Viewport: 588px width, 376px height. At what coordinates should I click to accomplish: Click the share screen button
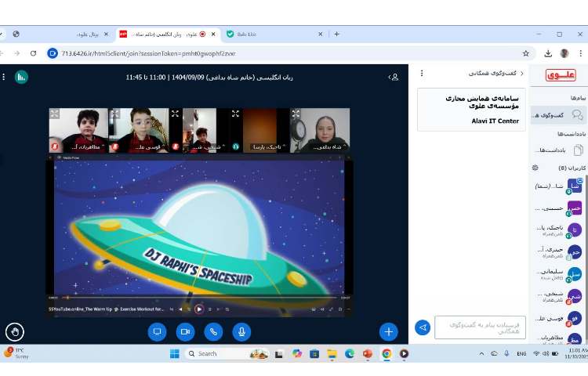point(157,331)
